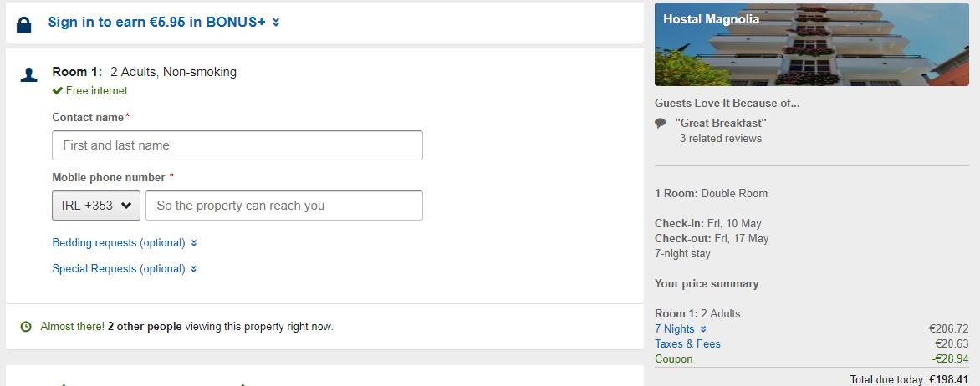Expand the 7 Nights price breakdown
The height and width of the screenshot is (386, 980).
681,329
